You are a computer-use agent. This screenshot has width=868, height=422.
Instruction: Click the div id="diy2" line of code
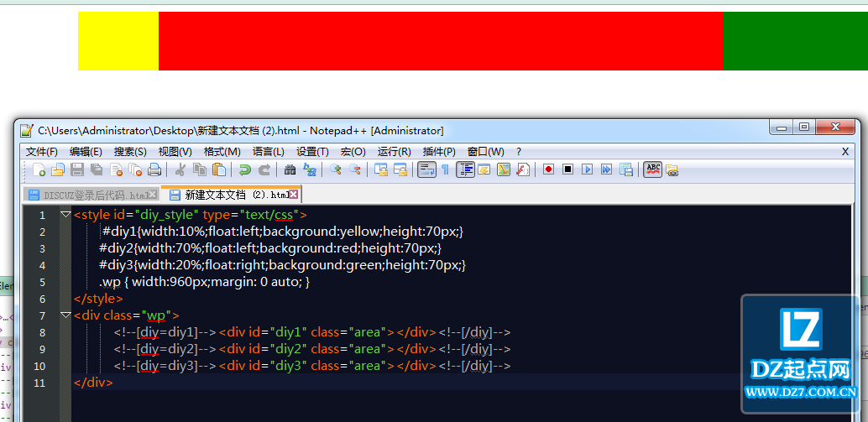tap(312, 349)
